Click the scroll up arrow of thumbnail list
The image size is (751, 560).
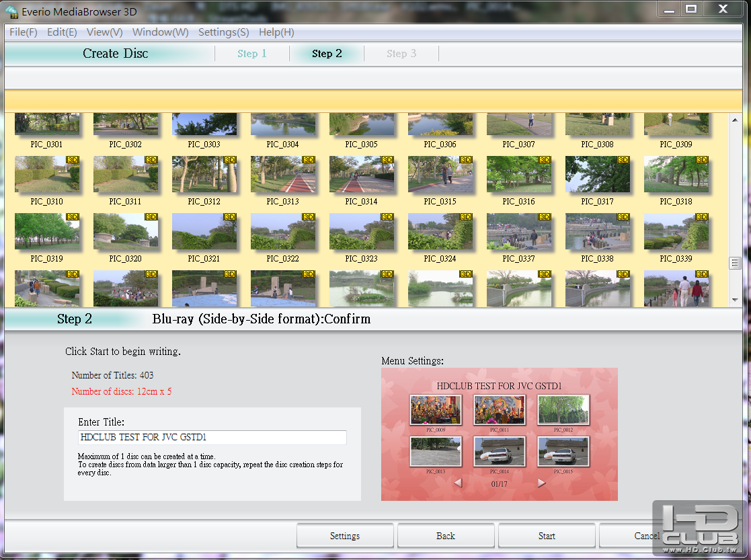(735, 120)
